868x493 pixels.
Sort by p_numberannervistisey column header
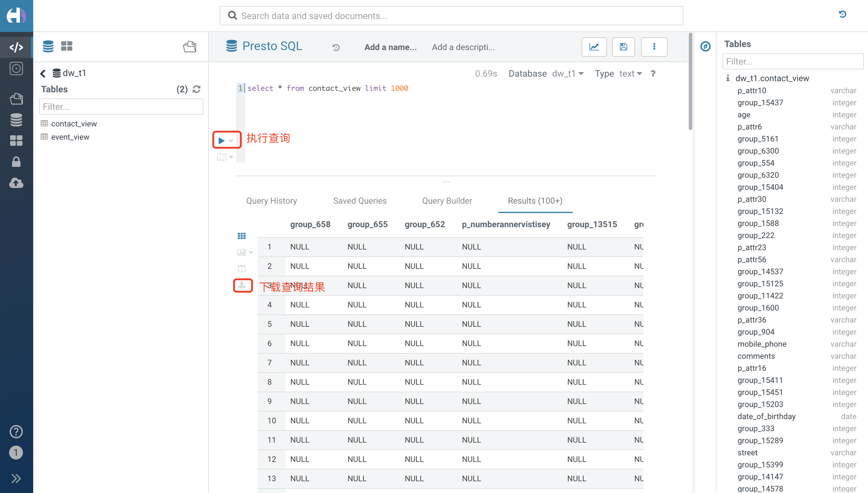click(506, 224)
